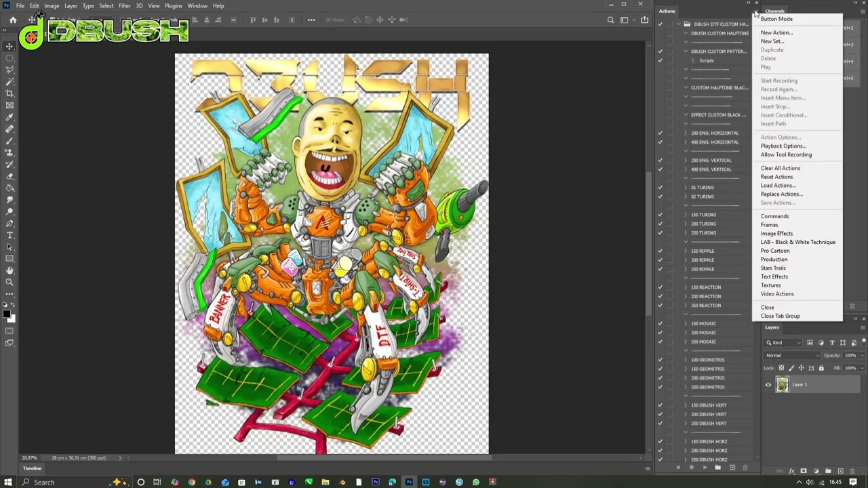Toggle lock transparent pixels in Layers panel
This screenshot has width=868, height=488.
coord(781,368)
